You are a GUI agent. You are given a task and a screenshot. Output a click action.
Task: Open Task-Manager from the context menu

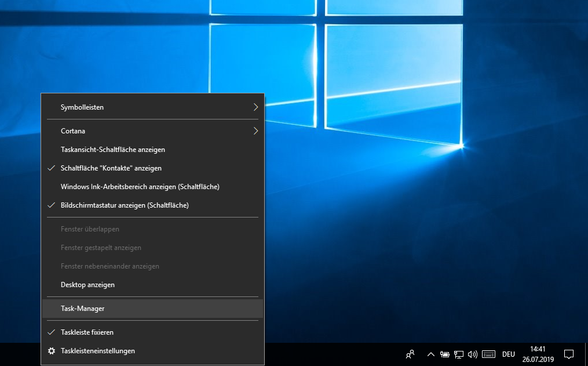152,308
